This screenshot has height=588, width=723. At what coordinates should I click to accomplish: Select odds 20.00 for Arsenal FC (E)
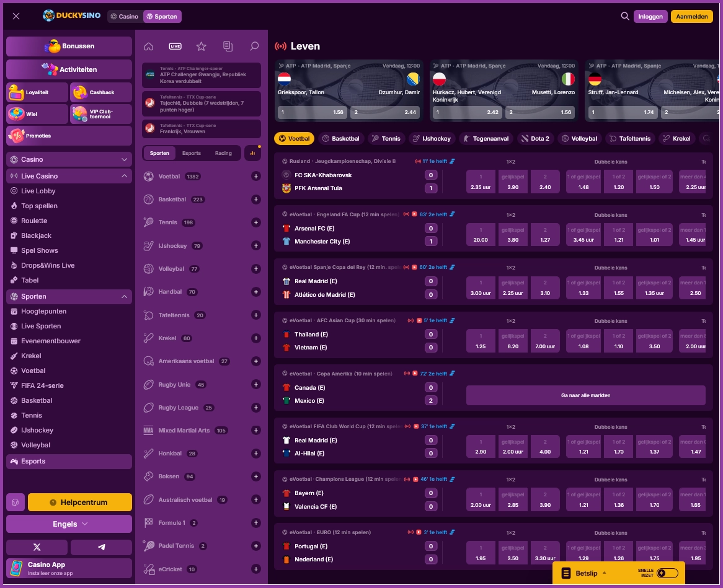[481, 235]
